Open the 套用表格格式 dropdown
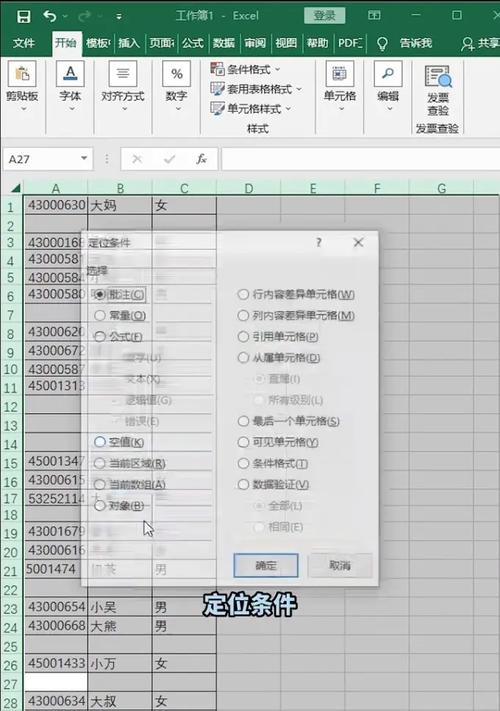Screen dimensions: 500x711 pos(256,89)
